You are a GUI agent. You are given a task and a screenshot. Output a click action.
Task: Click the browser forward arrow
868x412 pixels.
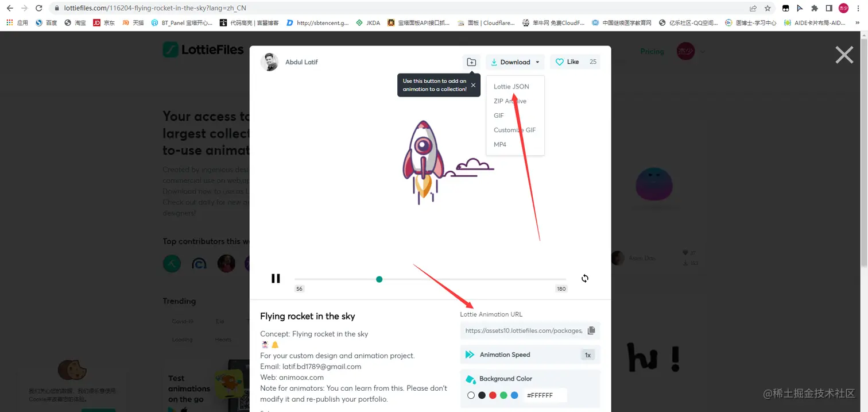(x=24, y=8)
